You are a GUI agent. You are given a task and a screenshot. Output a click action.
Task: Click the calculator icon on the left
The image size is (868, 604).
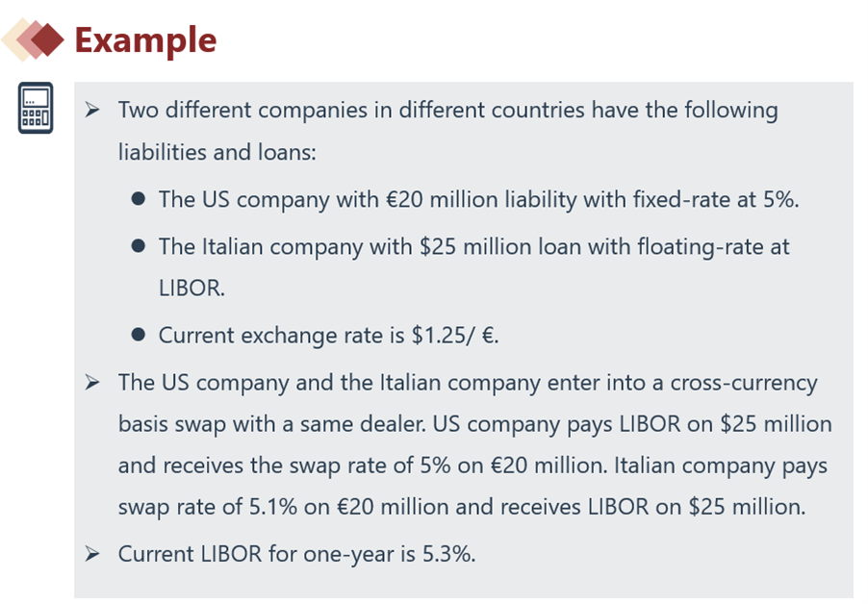[x=35, y=107]
